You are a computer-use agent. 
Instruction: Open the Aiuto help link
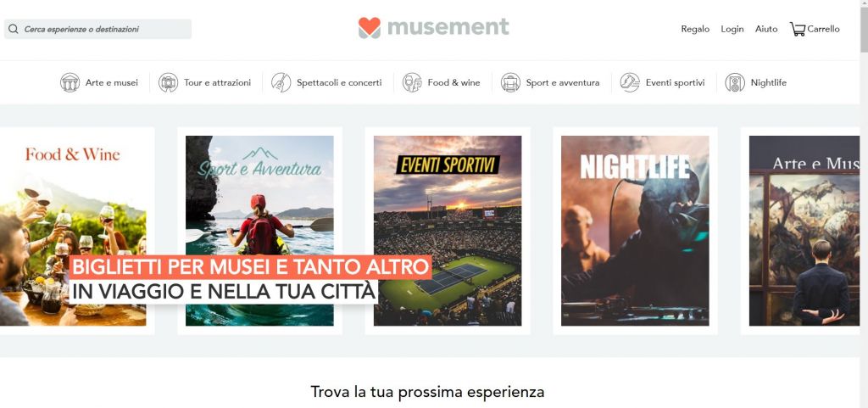(766, 29)
